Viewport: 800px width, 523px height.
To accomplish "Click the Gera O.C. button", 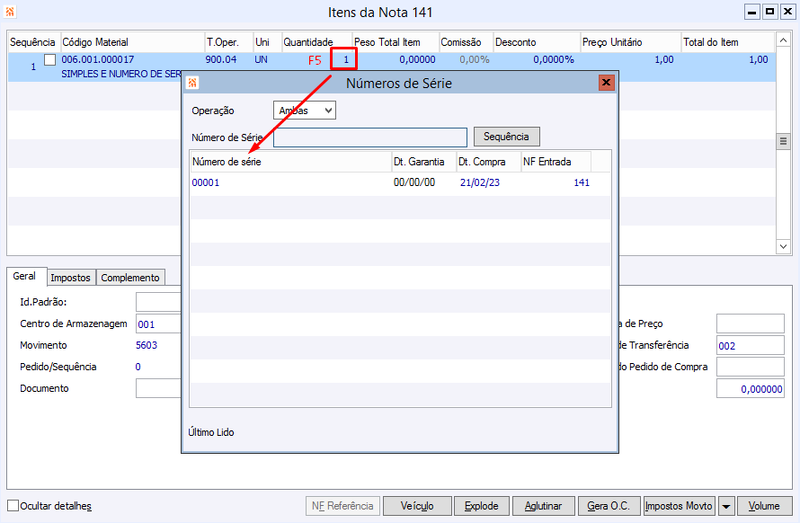I will click(x=609, y=506).
